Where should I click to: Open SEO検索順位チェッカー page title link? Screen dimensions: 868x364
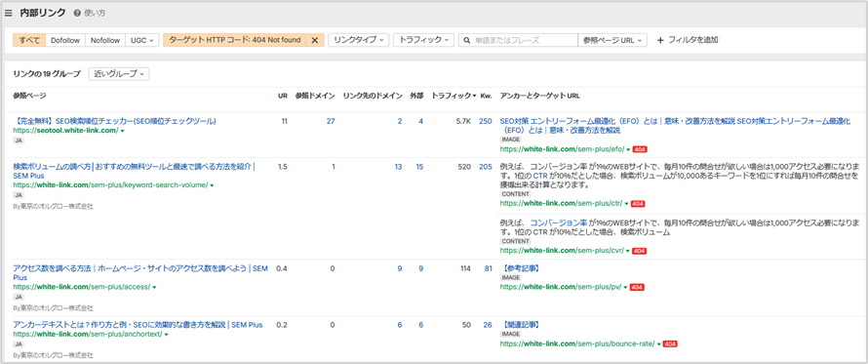114,121
